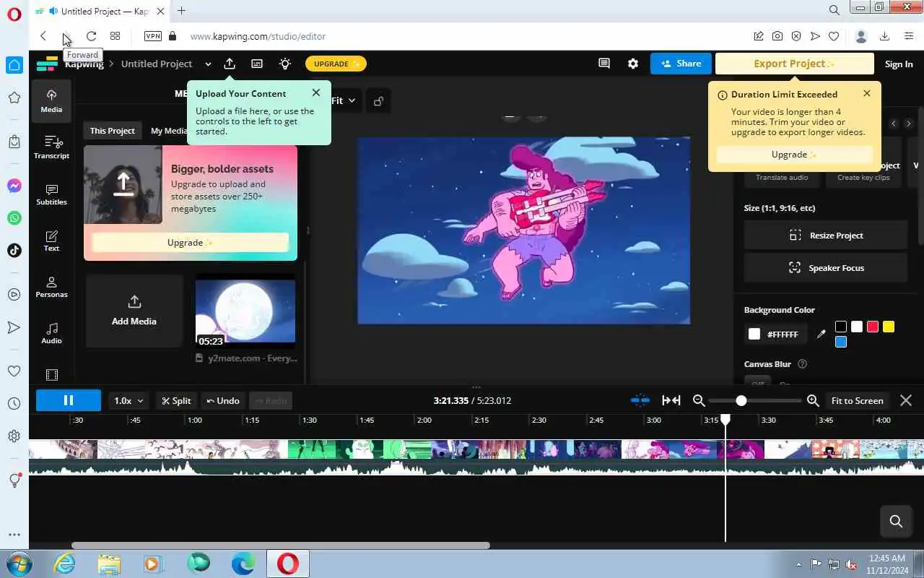
Task: Click Fit to Screen button
Action: [x=857, y=400]
